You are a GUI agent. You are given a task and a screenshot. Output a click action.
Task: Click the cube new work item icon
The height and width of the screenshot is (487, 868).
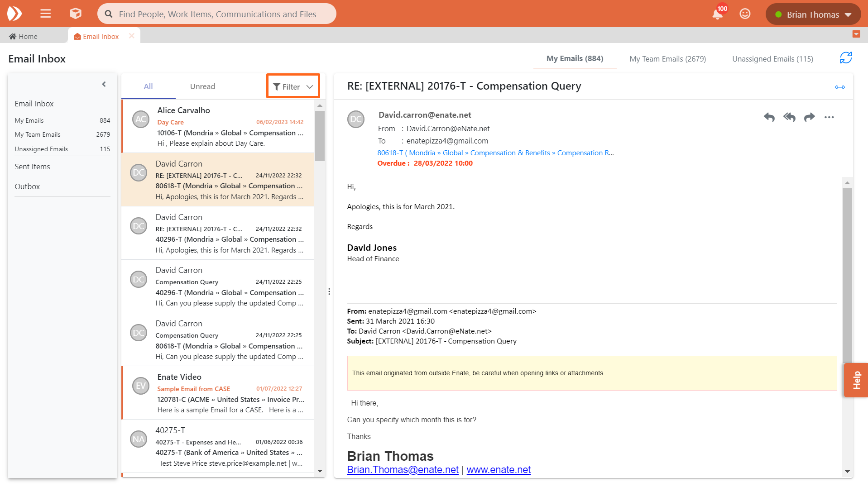pyautogui.click(x=75, y=14)
